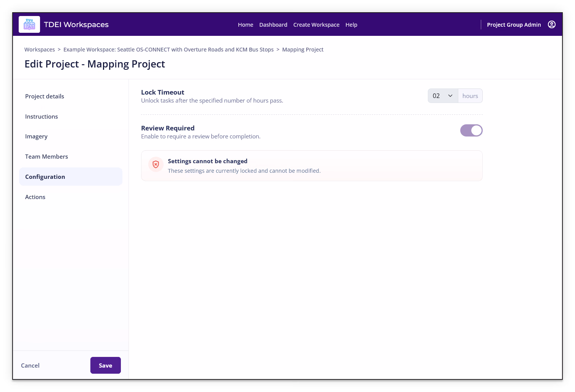575x392 pixels.
Task: Open the Lock Timeout hours dropdown
Action: click(x=443, y=96)
